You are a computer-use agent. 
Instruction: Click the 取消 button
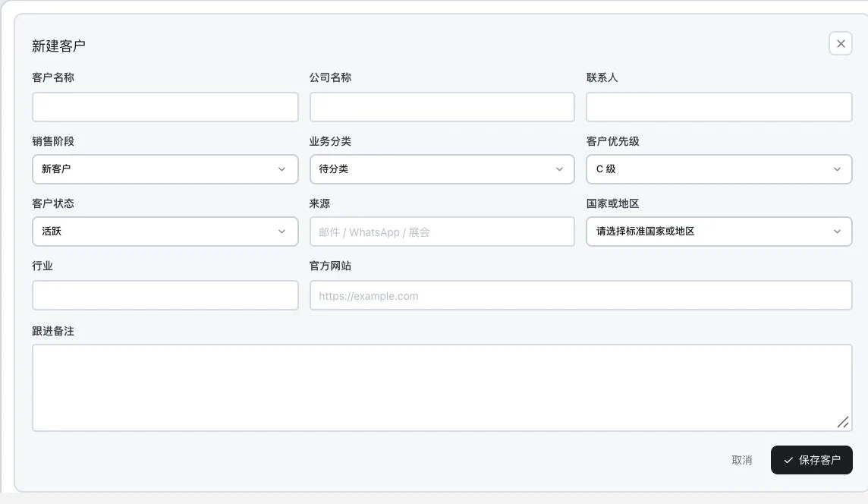click(742, 460)
